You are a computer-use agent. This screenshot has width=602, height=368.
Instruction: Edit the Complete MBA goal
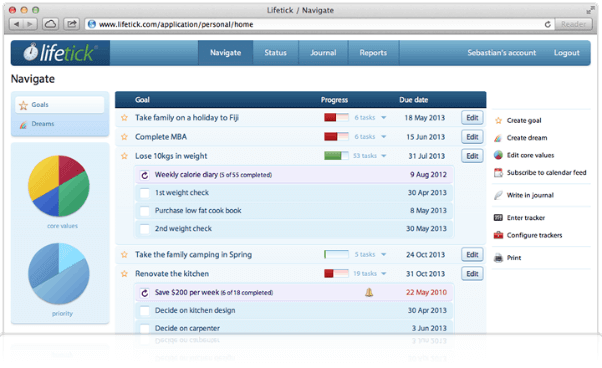click(x=472, y=137)
